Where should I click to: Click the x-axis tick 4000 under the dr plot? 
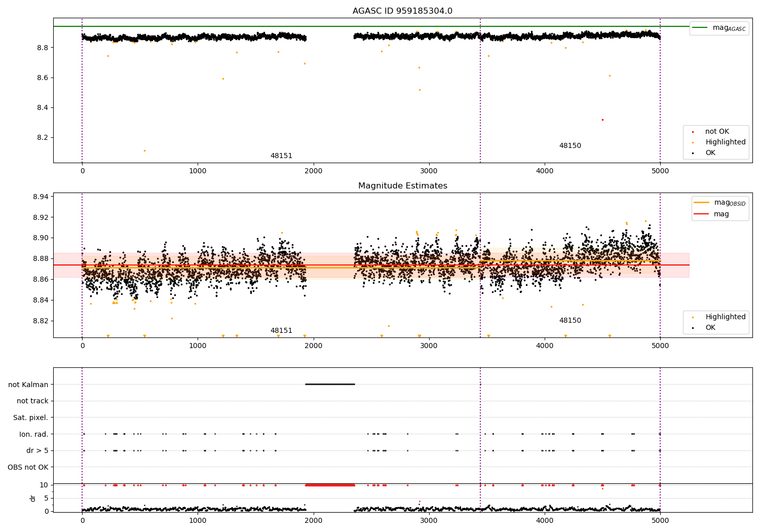pos(545,521)
